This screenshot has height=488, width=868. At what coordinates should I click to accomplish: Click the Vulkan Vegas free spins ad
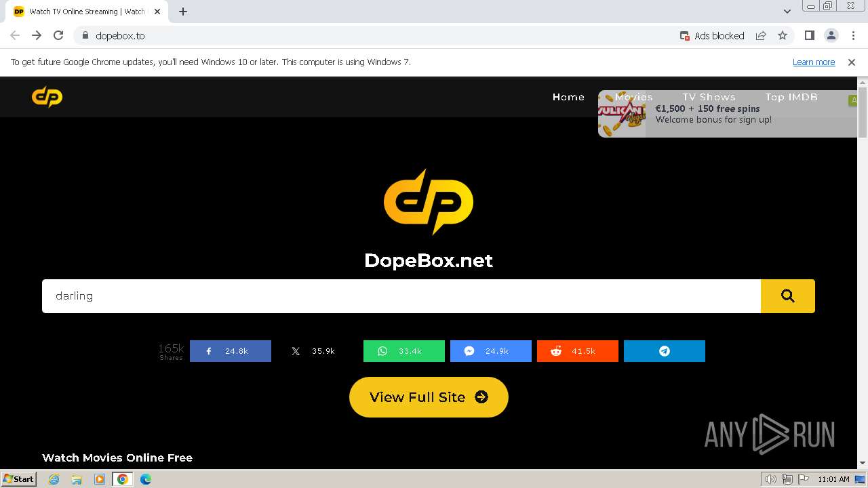click(x=728, y=114)
